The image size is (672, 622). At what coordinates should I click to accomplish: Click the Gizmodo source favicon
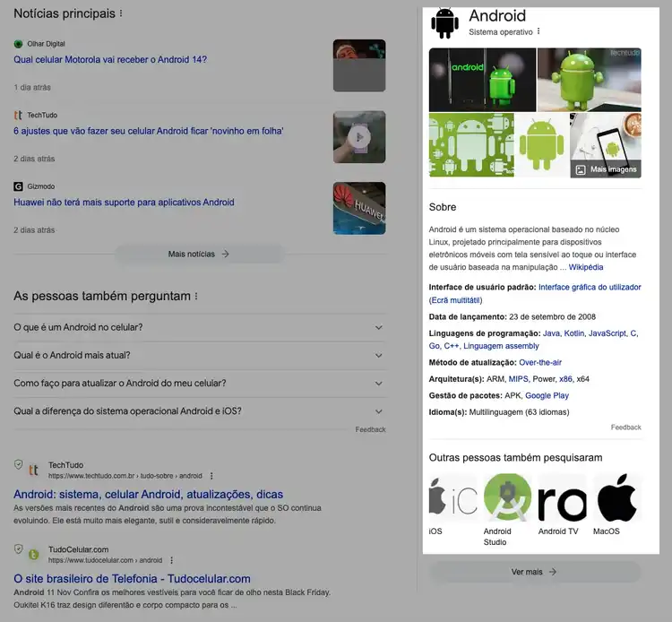[18, 186]
